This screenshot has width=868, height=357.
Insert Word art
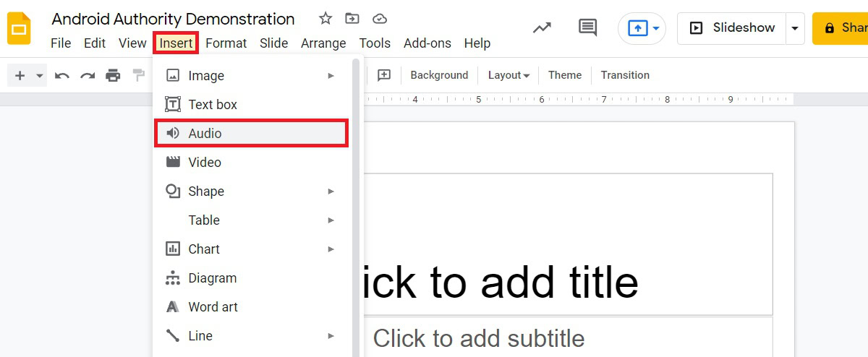tap(252, 307)
